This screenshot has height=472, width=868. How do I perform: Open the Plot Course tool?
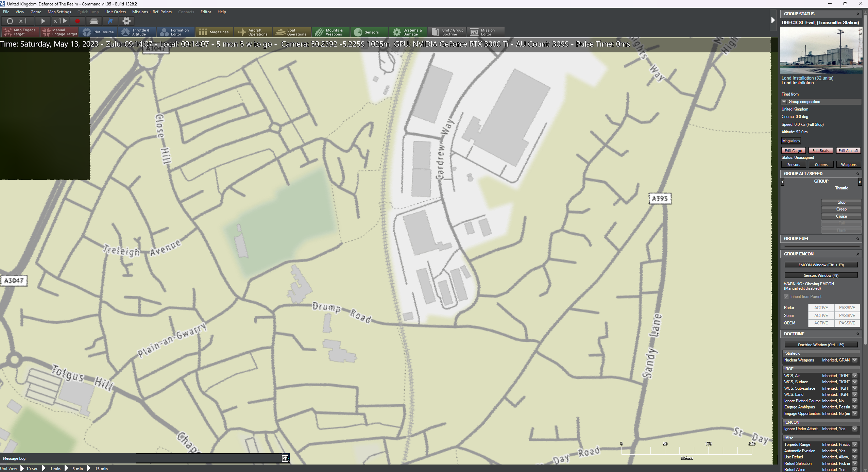[x=99, y=32]
